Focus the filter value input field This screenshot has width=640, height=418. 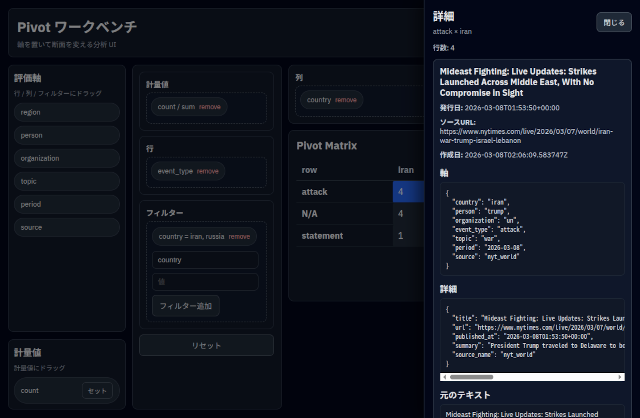point(205,282)
